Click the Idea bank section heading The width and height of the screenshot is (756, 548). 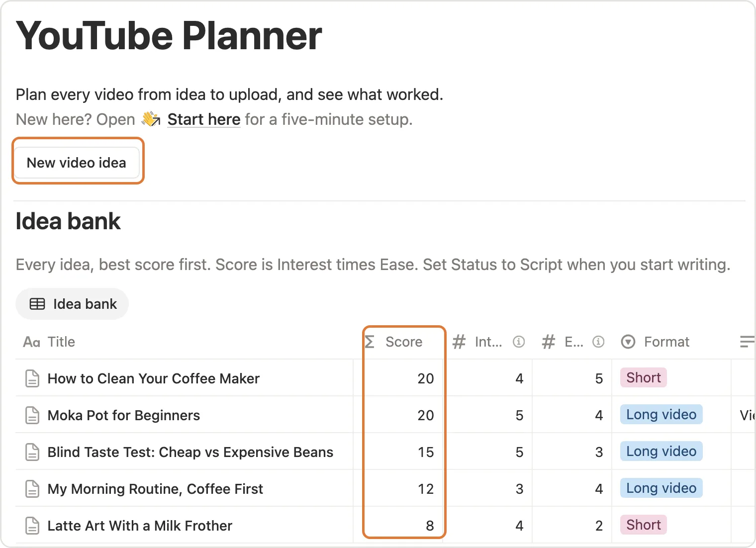68,221
